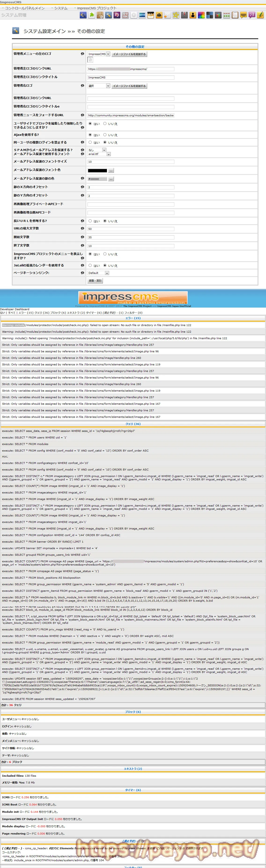Viewport: 266px width, 868px height.
Task: Select いいえ for Ajaxを使用する?
Action: click(x=105, y=135)
